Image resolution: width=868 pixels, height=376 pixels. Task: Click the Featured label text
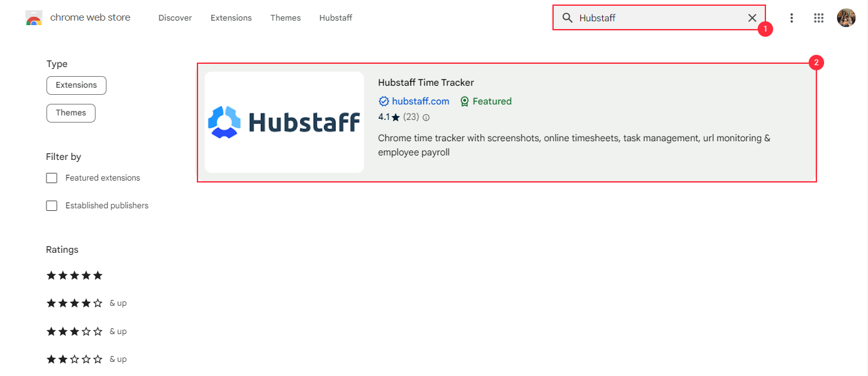(492, 101)
